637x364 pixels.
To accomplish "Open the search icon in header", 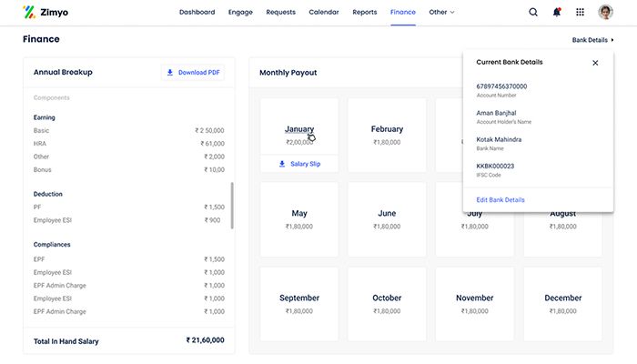I will pyautogui.click(x=533, y=12).
